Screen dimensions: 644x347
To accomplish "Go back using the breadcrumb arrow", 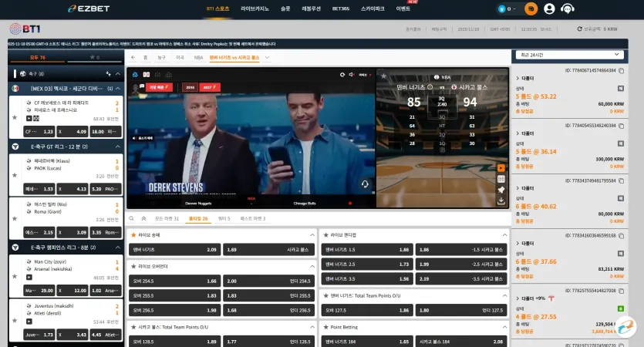I will (x=133, y=58).
